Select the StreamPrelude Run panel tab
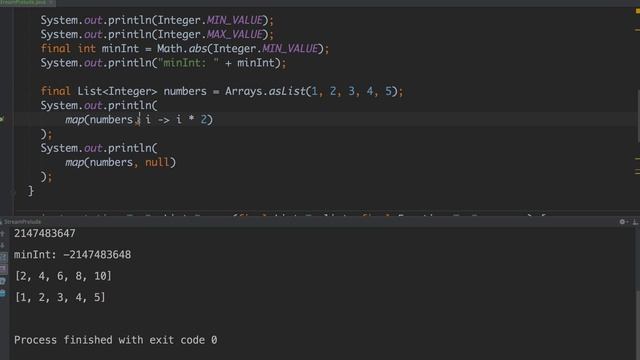The image size is (640, 360). coord(22,222)
